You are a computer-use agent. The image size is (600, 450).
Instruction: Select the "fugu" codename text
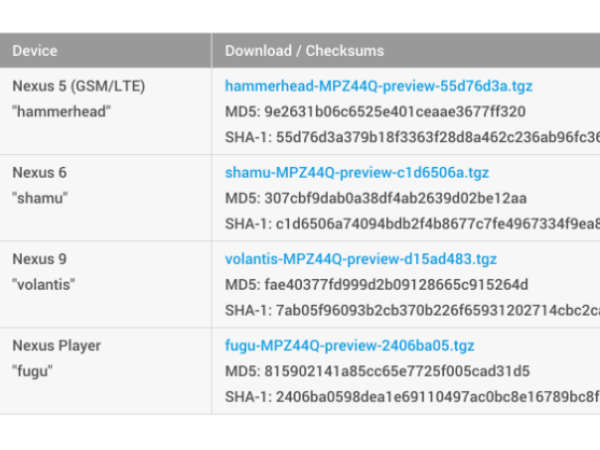(32, 371)
